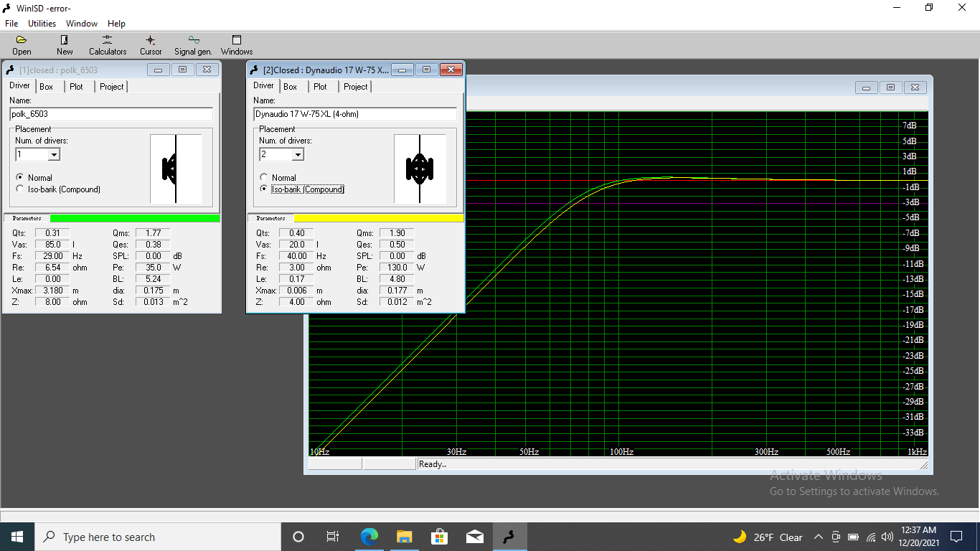Image resolution: width=980 pixels, height=551 pixels.
Task: Click the Dynaudio Name input field
Action: (355, 114)
